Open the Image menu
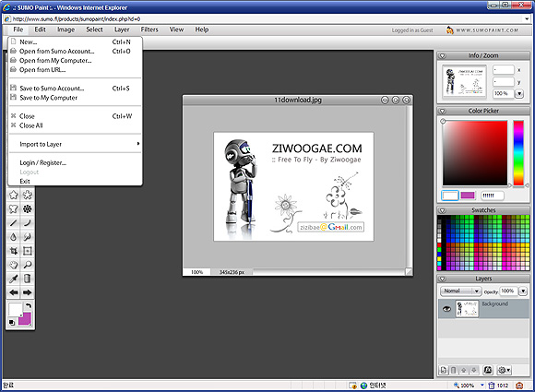This screenshot has width=535, height=392. coord(65,30)
